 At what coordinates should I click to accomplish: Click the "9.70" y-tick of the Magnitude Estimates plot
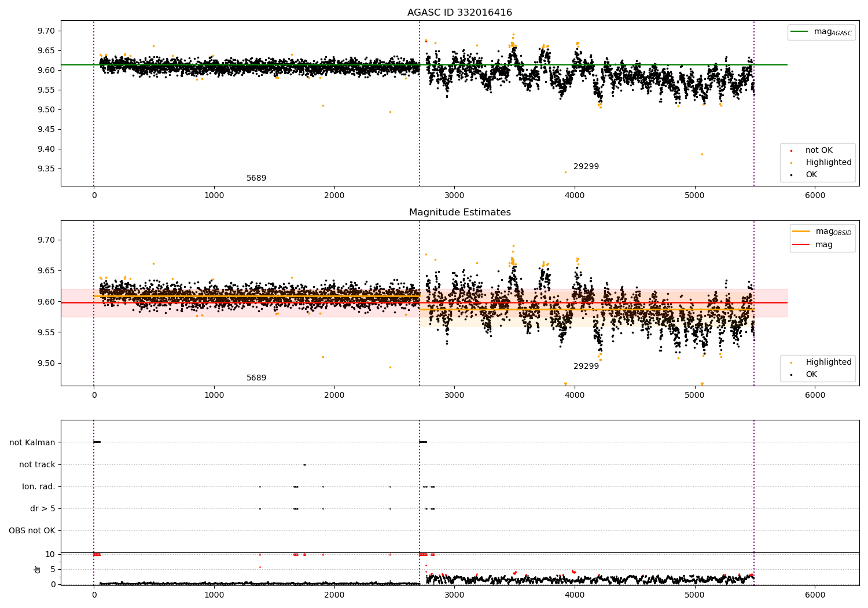(x=46, y=240)
